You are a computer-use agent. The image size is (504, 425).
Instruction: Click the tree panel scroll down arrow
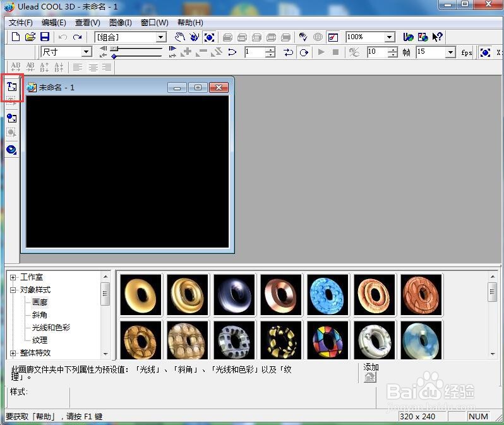(105, 354)
